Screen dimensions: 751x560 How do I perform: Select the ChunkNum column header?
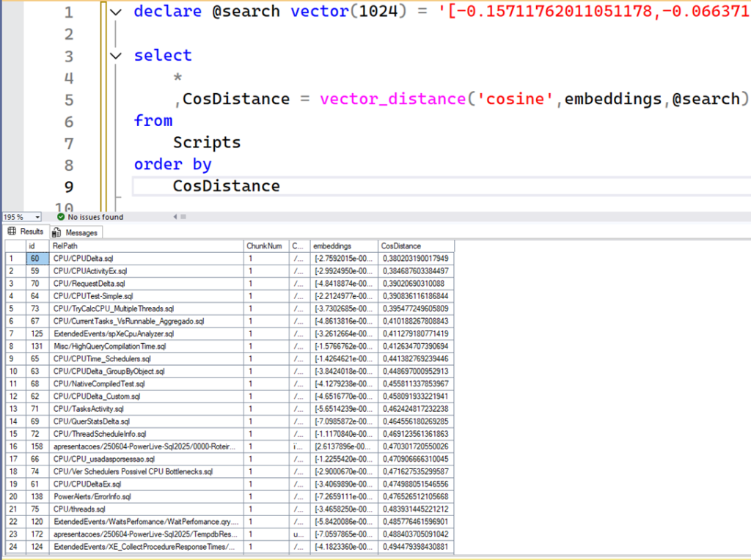point(265,246)
